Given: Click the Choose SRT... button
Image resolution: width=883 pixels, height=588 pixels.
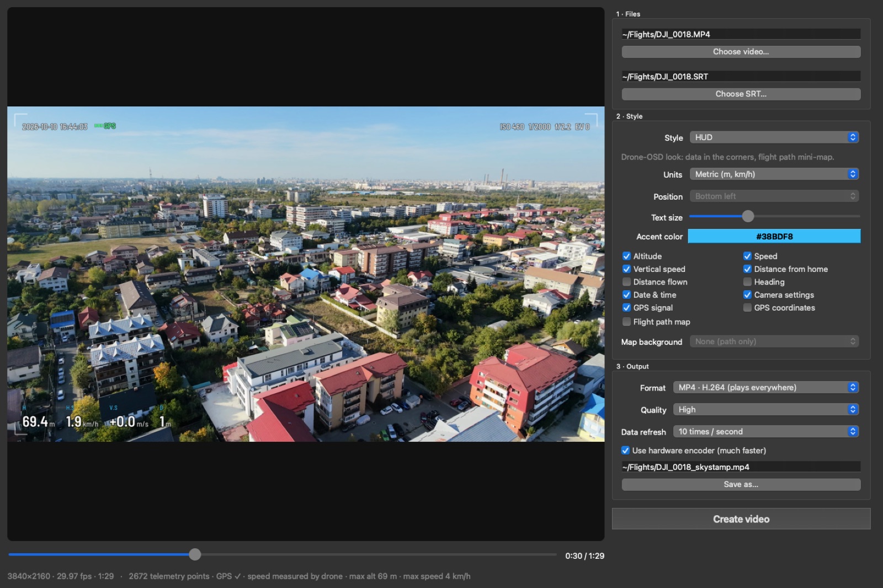Looking at the screenshot, I should pyautogui.click(x=741, y=94).
